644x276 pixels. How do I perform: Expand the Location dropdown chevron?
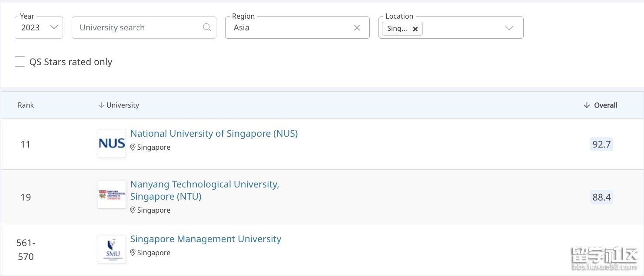click(509, 28)
